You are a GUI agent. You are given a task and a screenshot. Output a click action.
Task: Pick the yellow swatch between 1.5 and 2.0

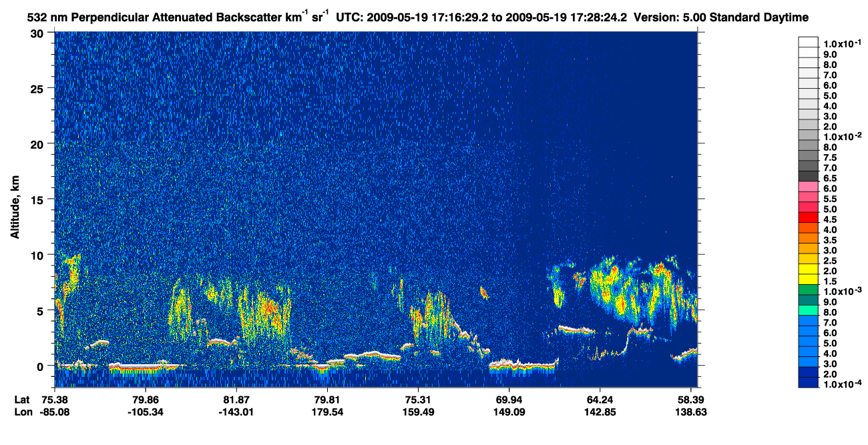(x=808, y=279)
